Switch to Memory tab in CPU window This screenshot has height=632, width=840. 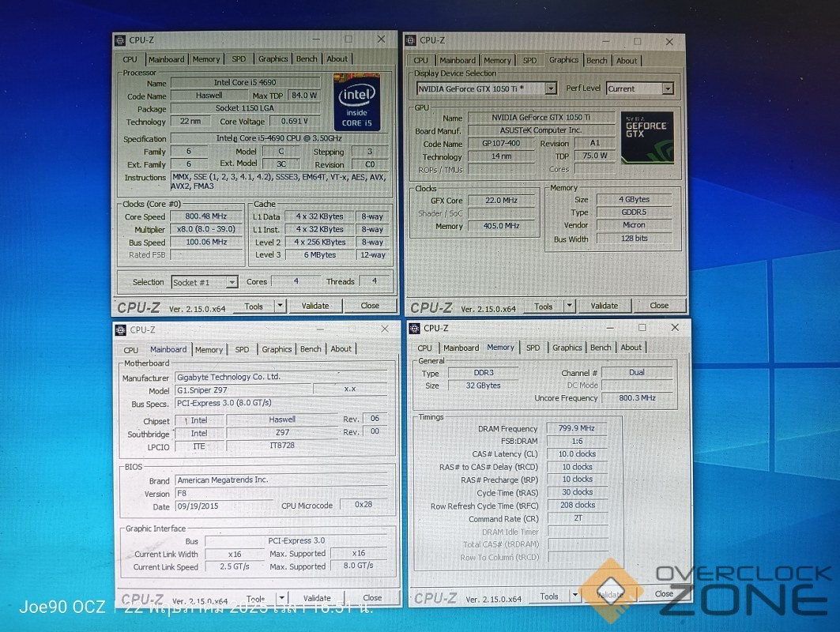point(206,59)
